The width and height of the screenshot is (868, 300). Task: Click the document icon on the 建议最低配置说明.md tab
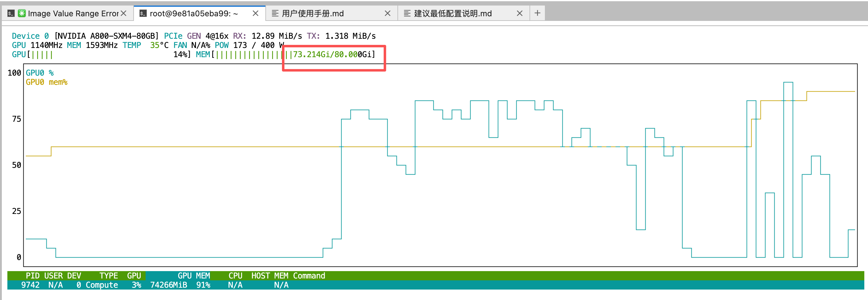pyautogui.click(x=407, y=13)
